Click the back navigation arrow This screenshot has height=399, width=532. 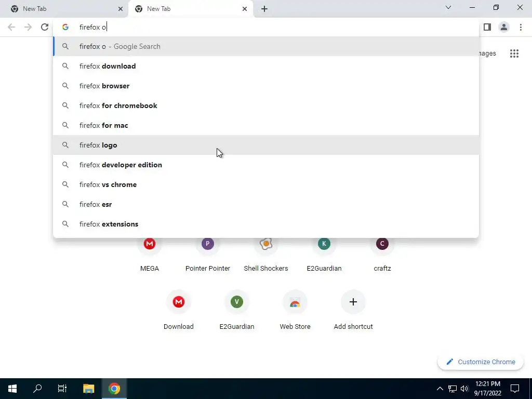11,27
